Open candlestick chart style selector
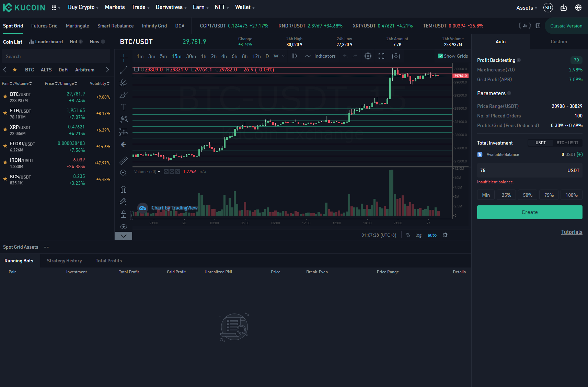Image resolution: width=588 pixels, height=387 pixels. pos(294,56)
